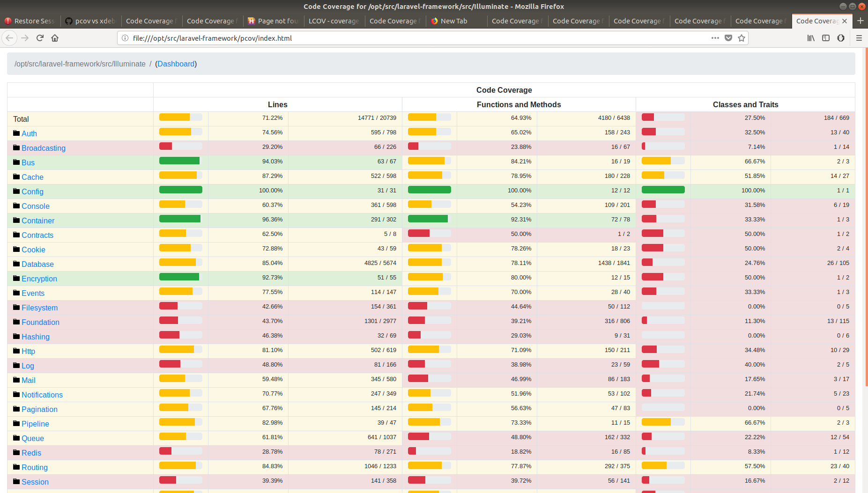Bookmark this page with the star
The height and width of the screenshot is (493, 868).
click(742, 38)
